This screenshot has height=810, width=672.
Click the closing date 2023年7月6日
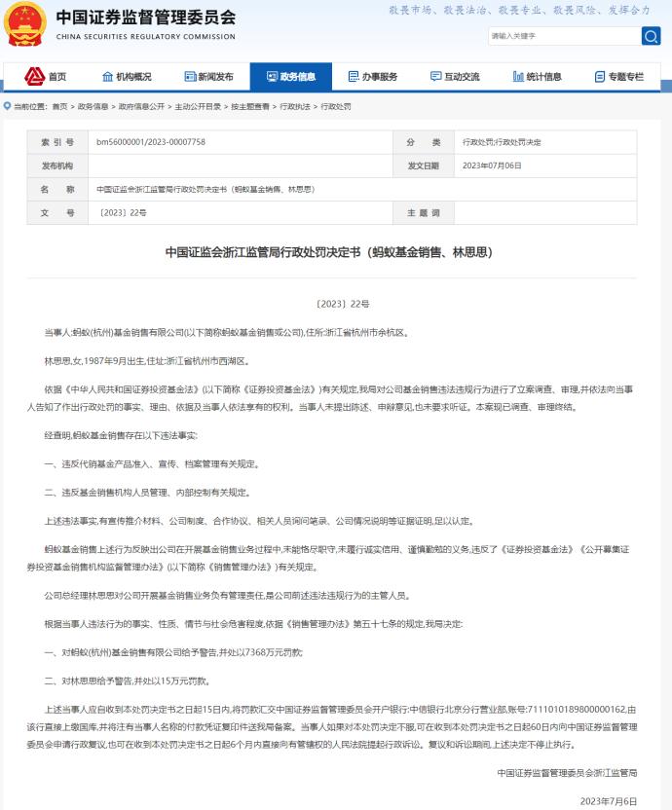click(609, 801)
